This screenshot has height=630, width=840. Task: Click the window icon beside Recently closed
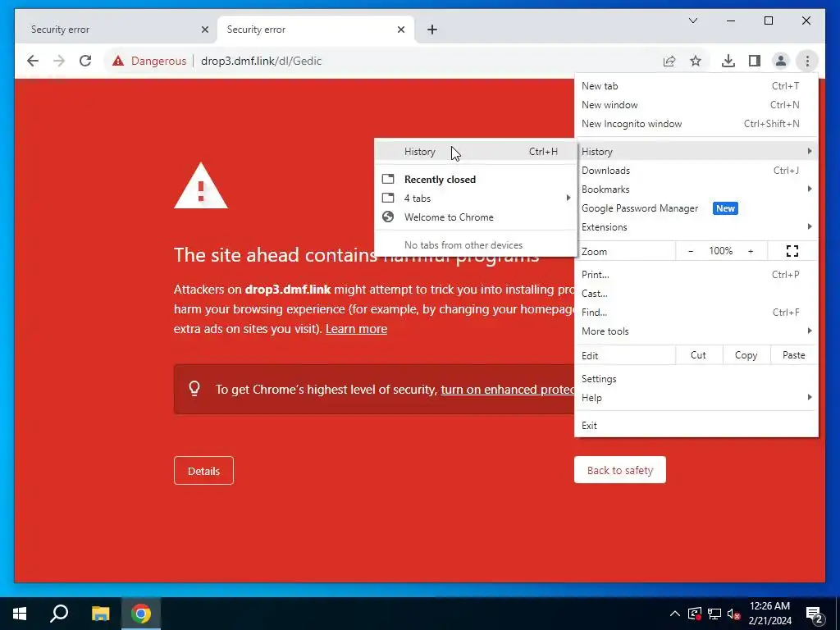[x=388, y=179]
